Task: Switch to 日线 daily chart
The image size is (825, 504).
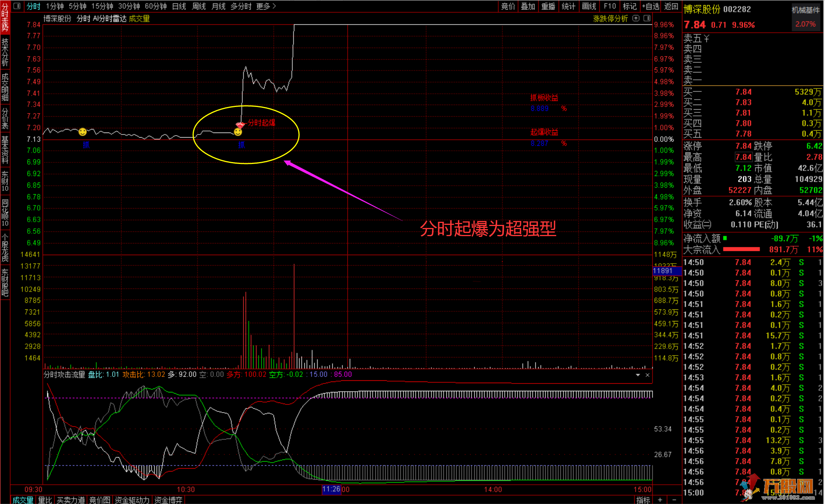Action: coord(179,6)
